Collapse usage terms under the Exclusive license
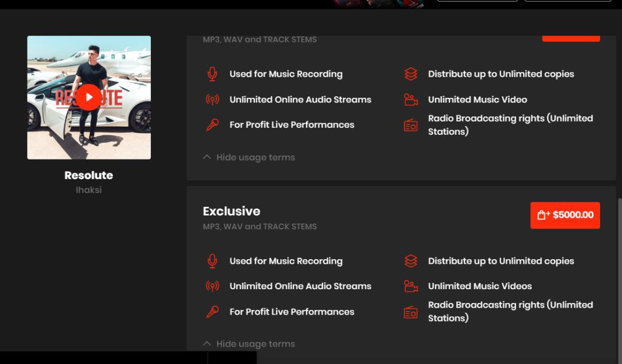Screen dimensions: 622x364 coord(249,344)
